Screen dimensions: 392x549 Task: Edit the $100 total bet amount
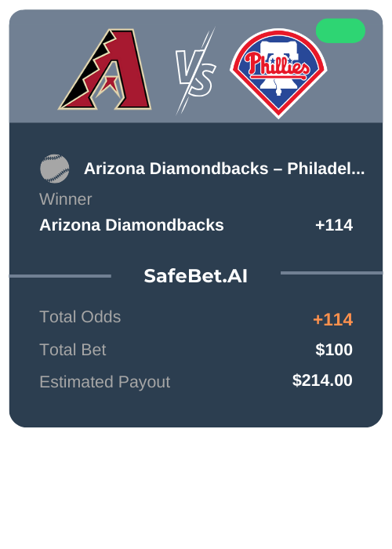click(x=334, y=350)
